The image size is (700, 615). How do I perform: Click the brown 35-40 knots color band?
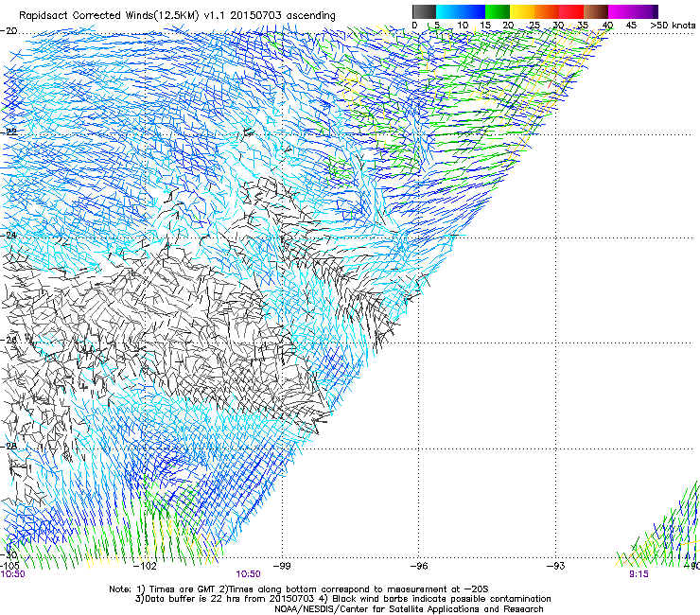[596, 11]
